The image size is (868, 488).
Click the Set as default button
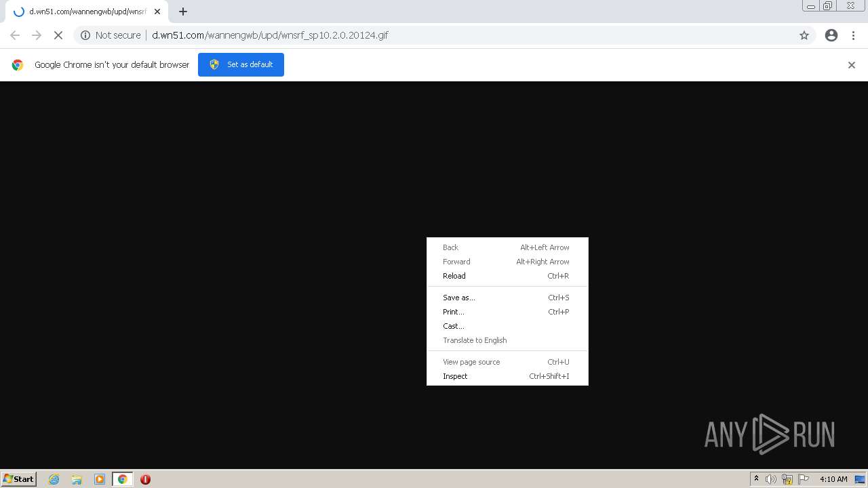241,64
